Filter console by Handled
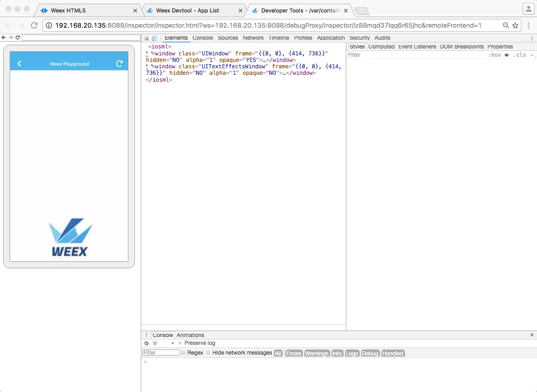Viewport: 537px width, 392px height. point(393,353)
